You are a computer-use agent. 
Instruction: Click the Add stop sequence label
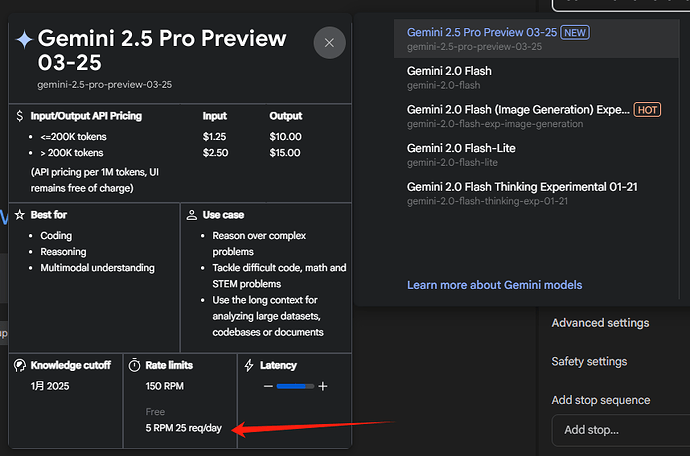(601, 400)
